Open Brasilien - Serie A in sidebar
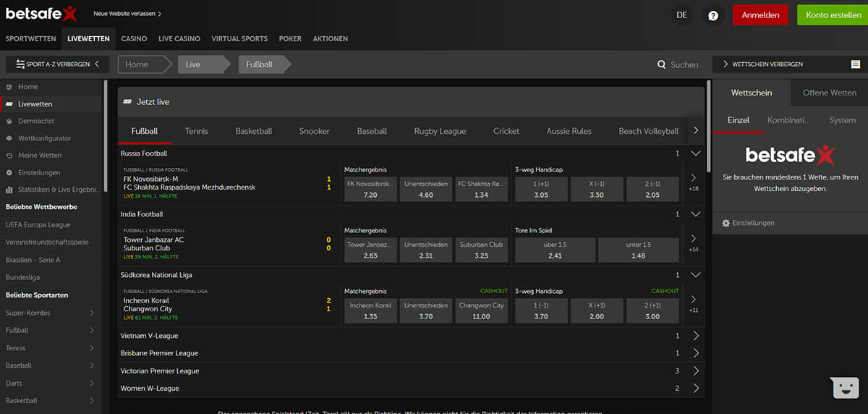 click(x=33, y=260)
